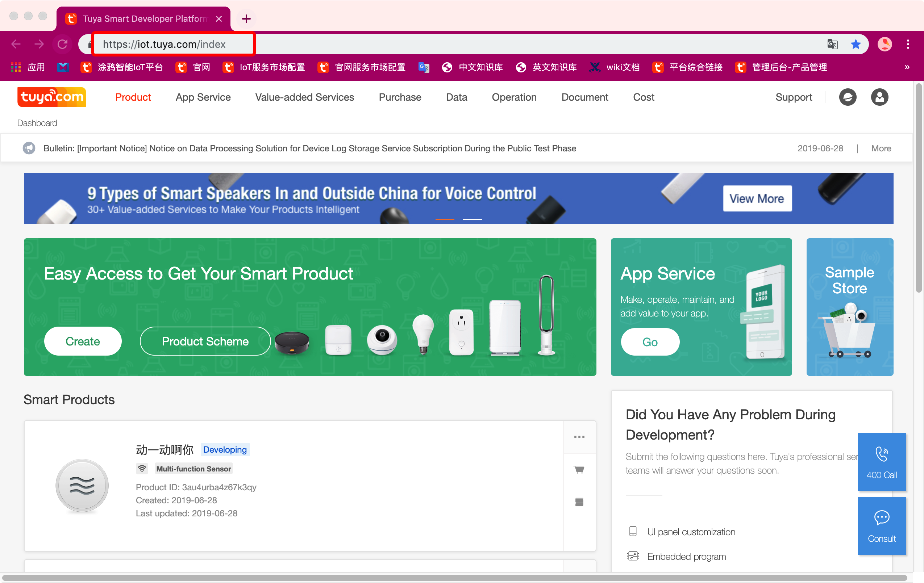Open the Product menu

133,97
